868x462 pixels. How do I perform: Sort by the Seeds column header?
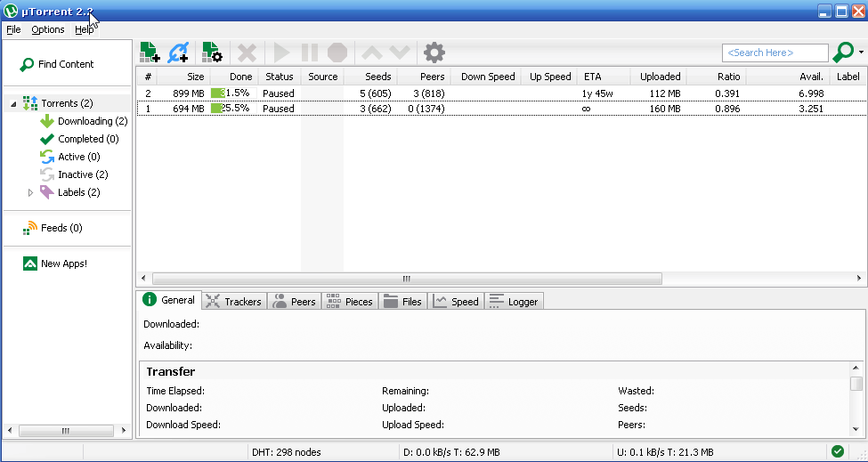[369, 77]
